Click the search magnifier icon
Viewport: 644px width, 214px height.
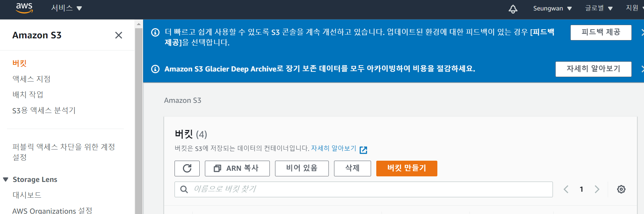184,189
